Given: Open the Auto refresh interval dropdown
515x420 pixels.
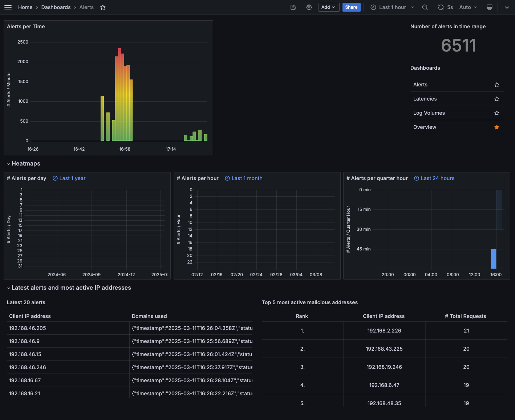Looking at the screenshot, I should click(x=468, y=7).
